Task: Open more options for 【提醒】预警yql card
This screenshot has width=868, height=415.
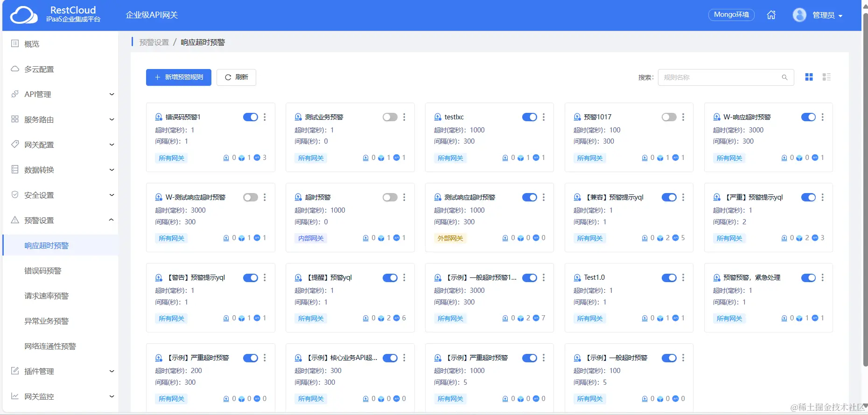Action: pos(404,277)
